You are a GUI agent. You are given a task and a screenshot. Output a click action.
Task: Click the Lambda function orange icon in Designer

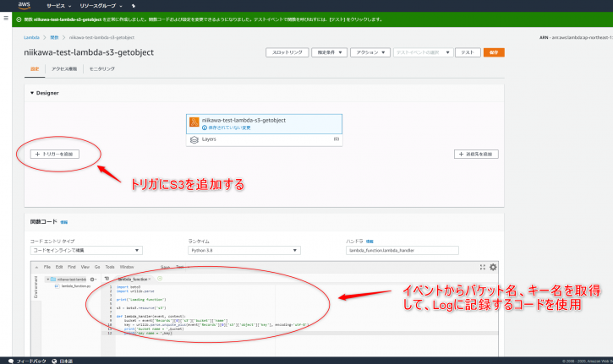coord(194,122)
